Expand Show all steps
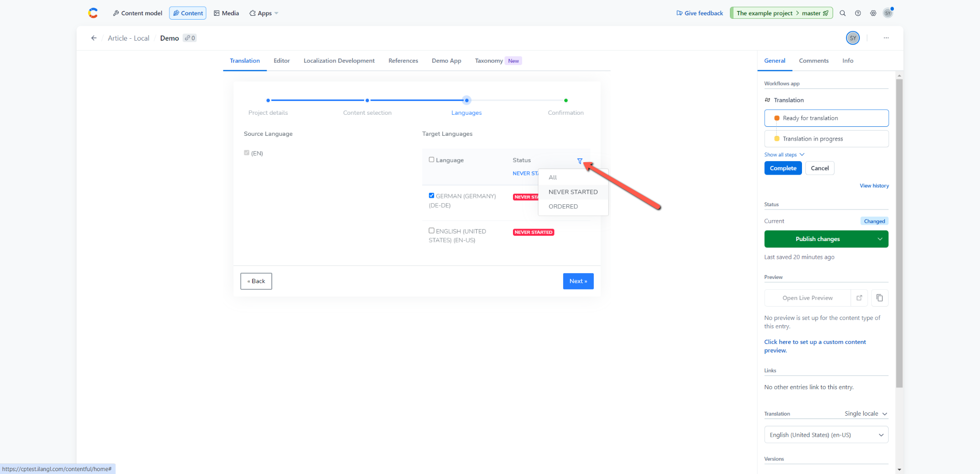This screenshot has height=474, width=980. coord(784,154)
